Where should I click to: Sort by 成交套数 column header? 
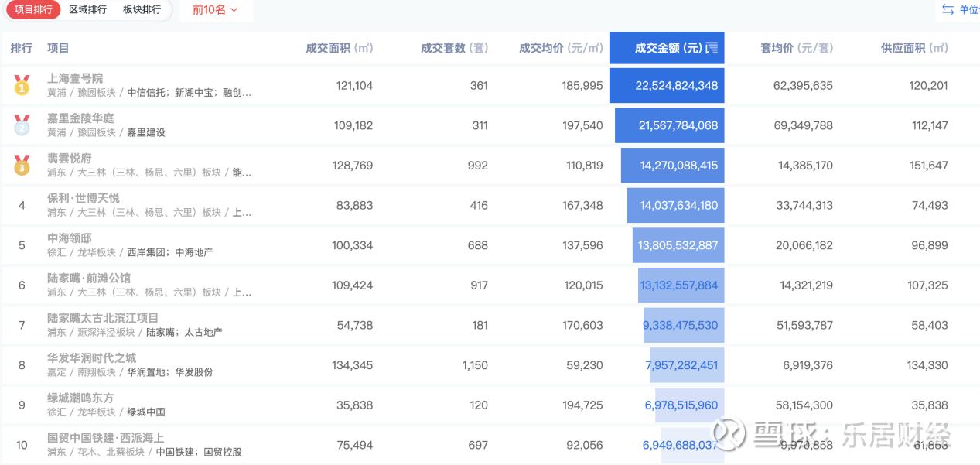(x=454, y=48)
